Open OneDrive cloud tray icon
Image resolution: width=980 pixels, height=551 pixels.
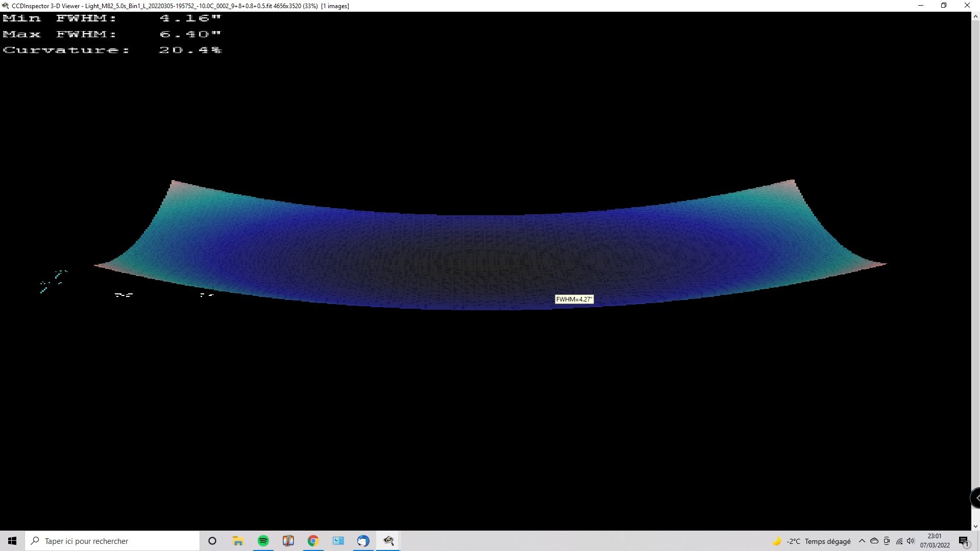[874, 541]
